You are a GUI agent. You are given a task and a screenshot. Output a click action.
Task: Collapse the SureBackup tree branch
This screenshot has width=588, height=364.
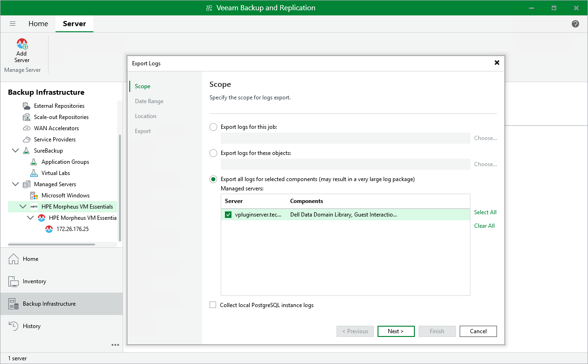click(15, 150)
